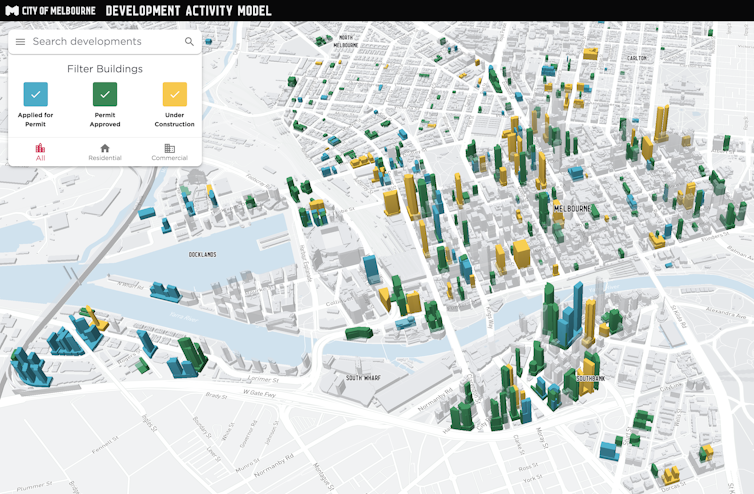Click the Development Activity Model title
The width and height of the screenshot is (754, 494).
tap(188, 10)
